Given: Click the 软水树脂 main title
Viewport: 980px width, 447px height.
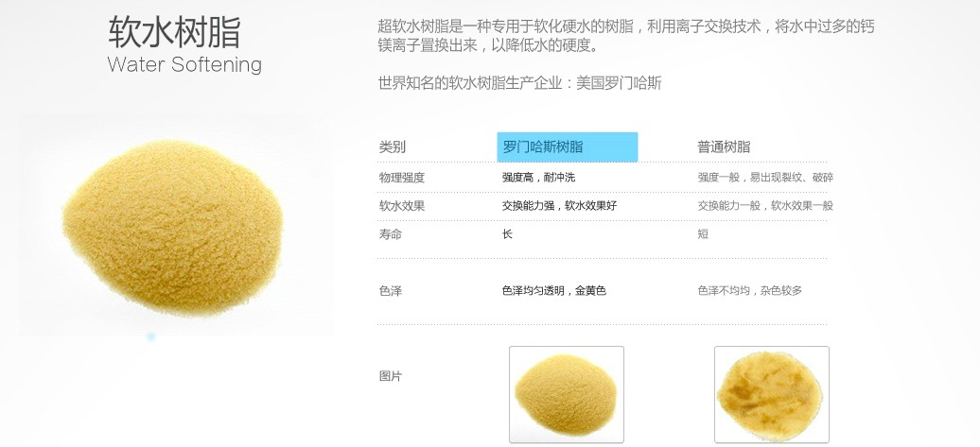Looking at the screenshot, I should point(174,32).
